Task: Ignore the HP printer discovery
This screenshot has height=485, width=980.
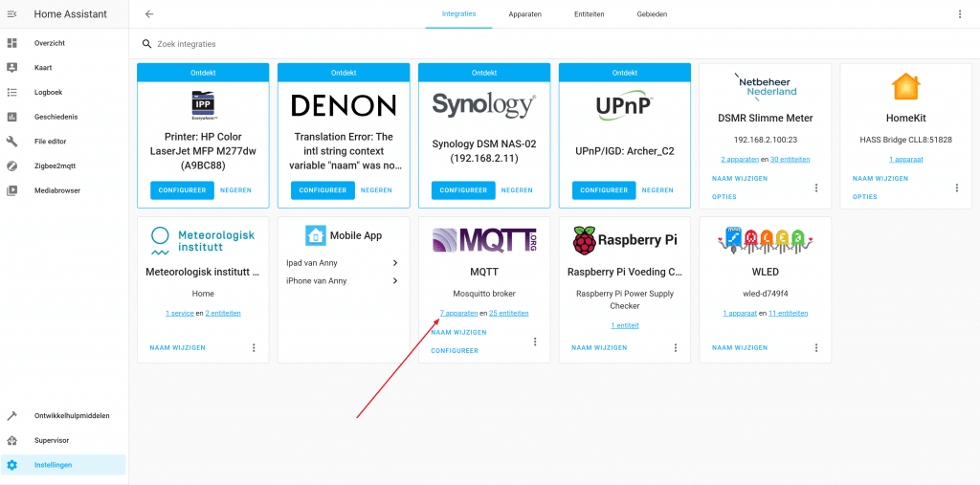Action: (x=235, y=190)
